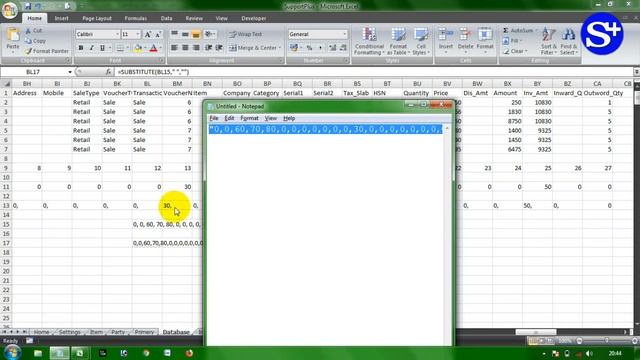This screenshot has width=640, height=360.
Task: Click the Windows Start button
Action: 12,353
